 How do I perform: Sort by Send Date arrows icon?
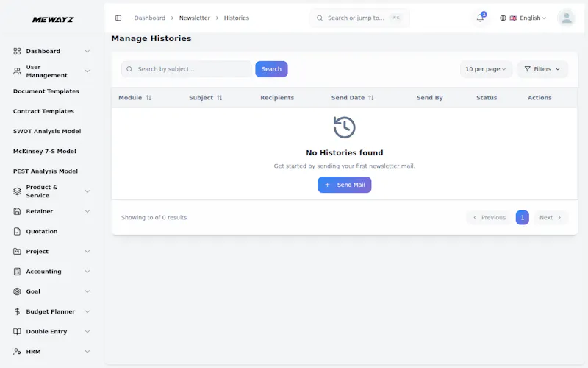pos(371,98)
